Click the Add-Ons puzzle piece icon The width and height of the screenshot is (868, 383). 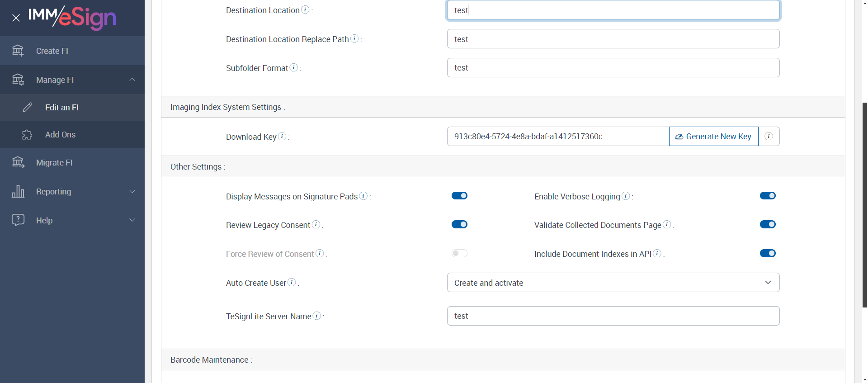[x=27, y=135]
